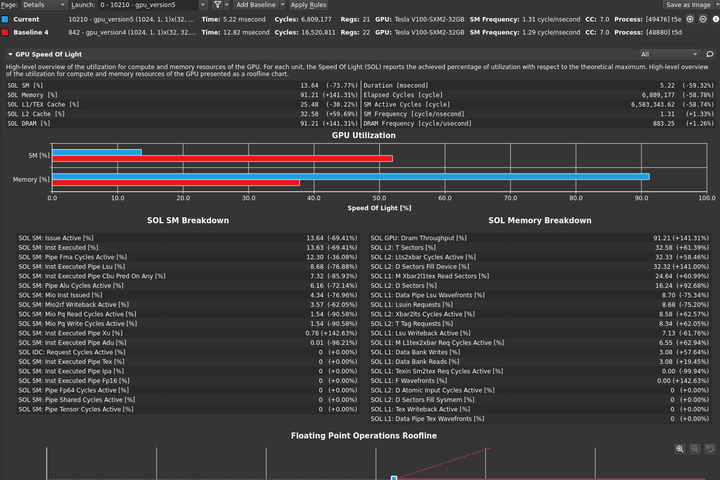720x480 pixels.
Task: Click the collapse-all minus circle icon
Action: pos(703,19)
